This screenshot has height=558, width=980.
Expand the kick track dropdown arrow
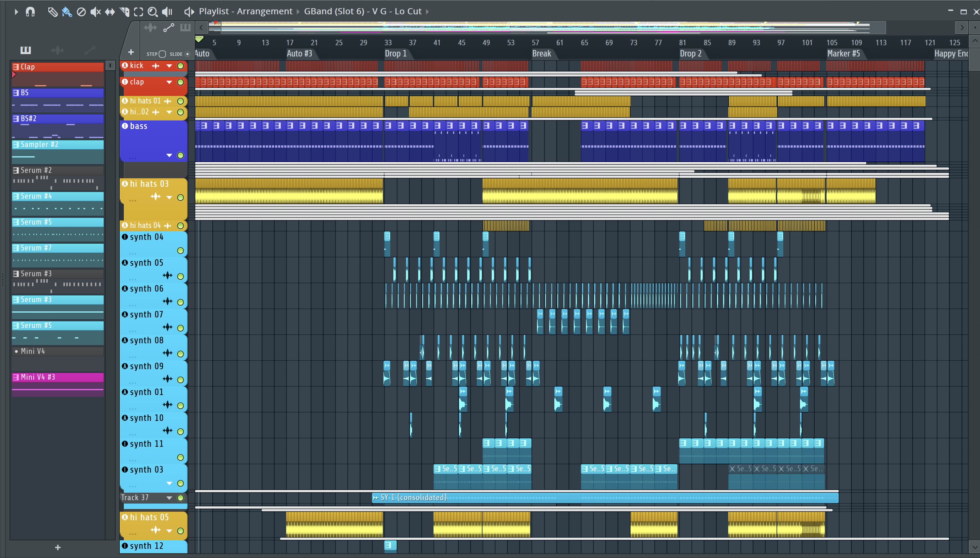[169, 66]
